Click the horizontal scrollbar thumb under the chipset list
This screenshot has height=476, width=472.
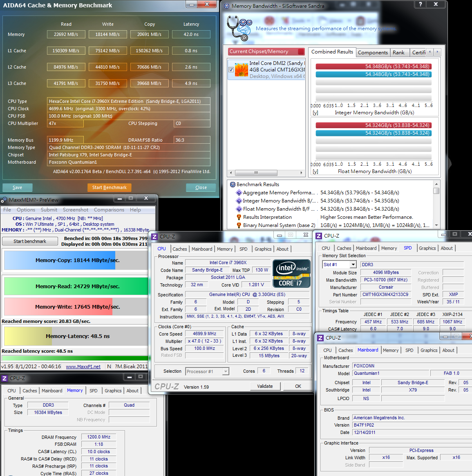pyautogui.click(x=256, y=173)
